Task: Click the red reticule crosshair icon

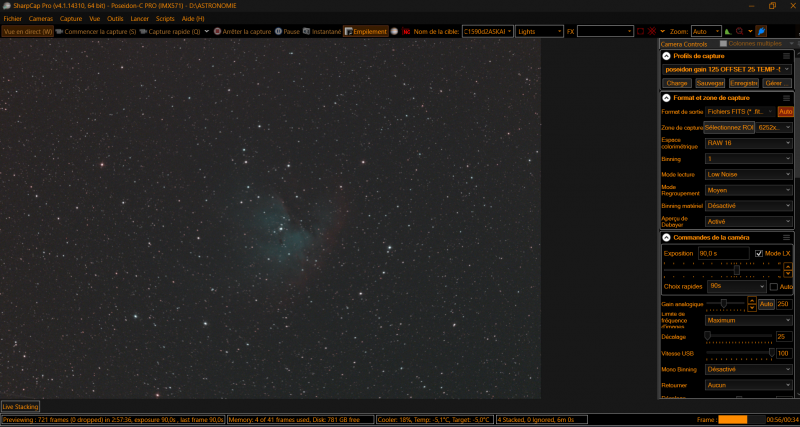Action: [x=652, y=31]
